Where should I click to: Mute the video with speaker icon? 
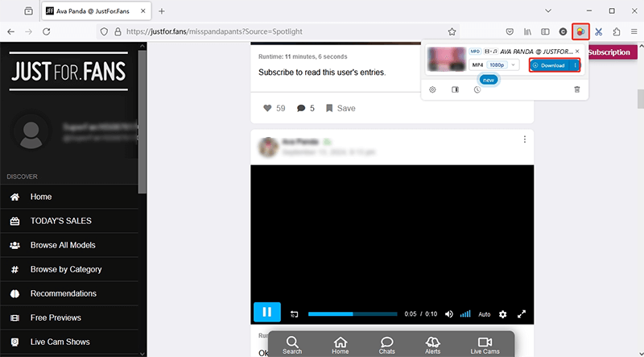pos(449,313)
